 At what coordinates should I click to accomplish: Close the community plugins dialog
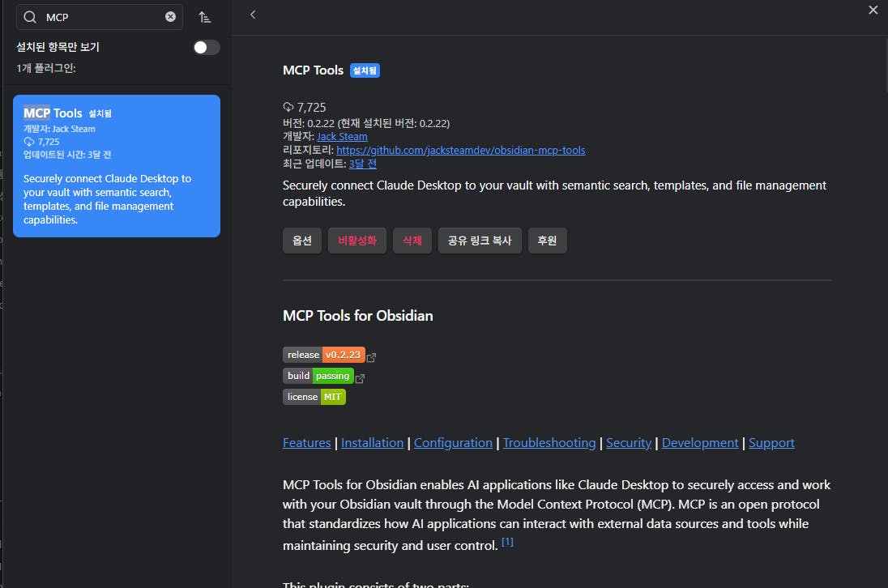(x=873, y=10)
